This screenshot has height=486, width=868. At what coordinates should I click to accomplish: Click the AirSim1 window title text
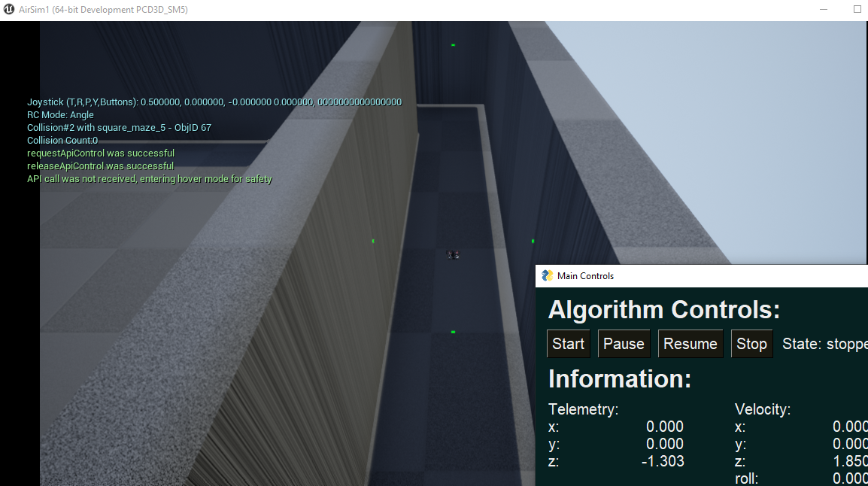click(103, 10)
